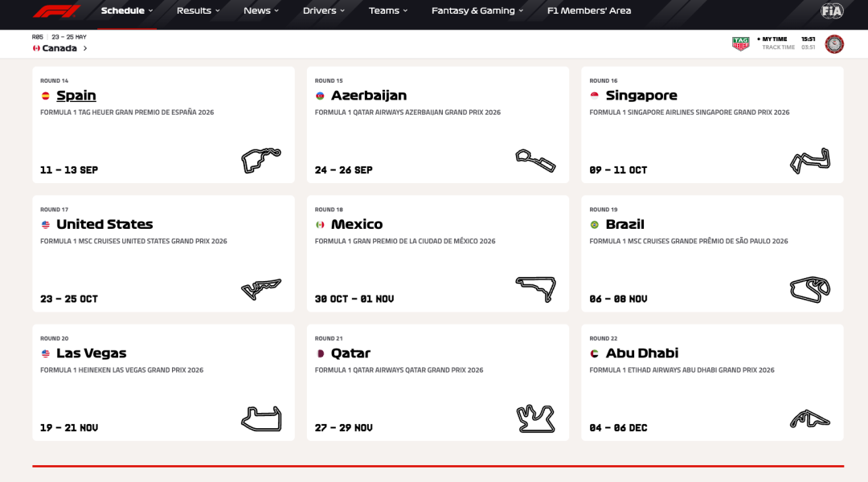
Task: Expand the Fantasy & Gaming chevron
Action: tap(521, 10)
